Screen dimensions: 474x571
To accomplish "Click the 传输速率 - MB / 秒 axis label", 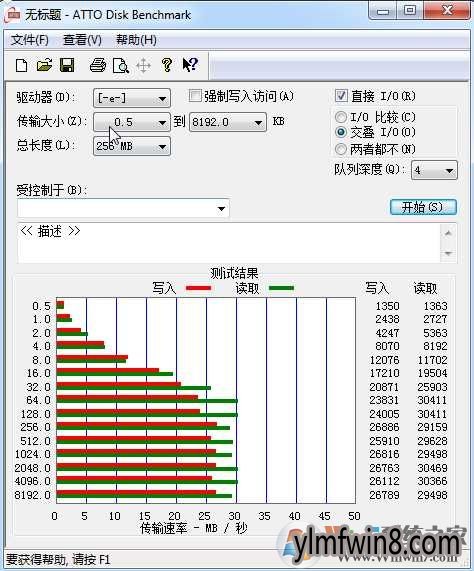I will point(194,528).
